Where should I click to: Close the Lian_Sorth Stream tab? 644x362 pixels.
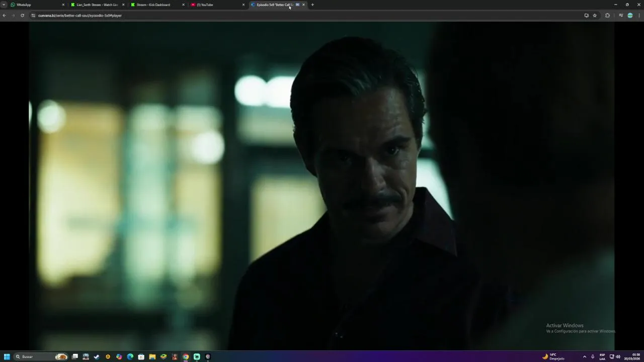[x=123, y=5]
